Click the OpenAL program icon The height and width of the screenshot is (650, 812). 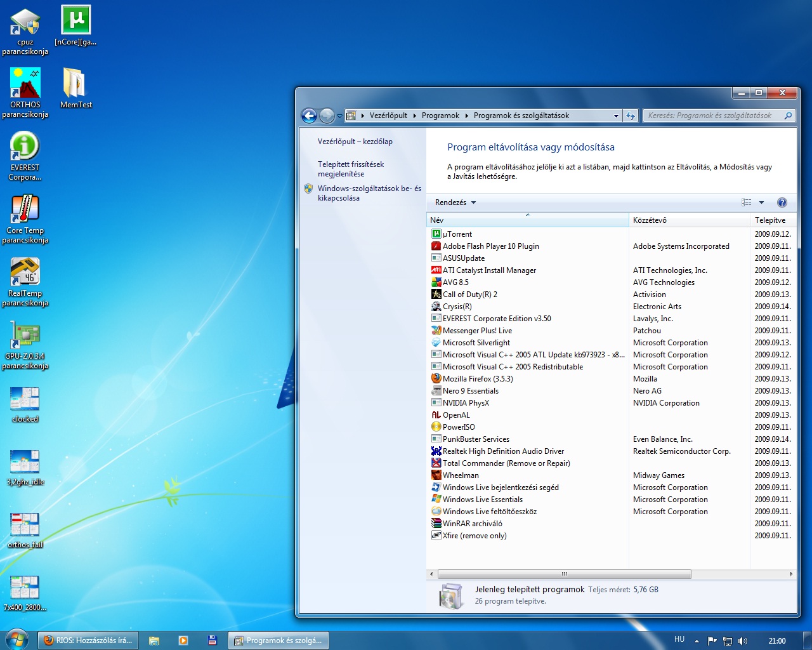tap(436, 415)
